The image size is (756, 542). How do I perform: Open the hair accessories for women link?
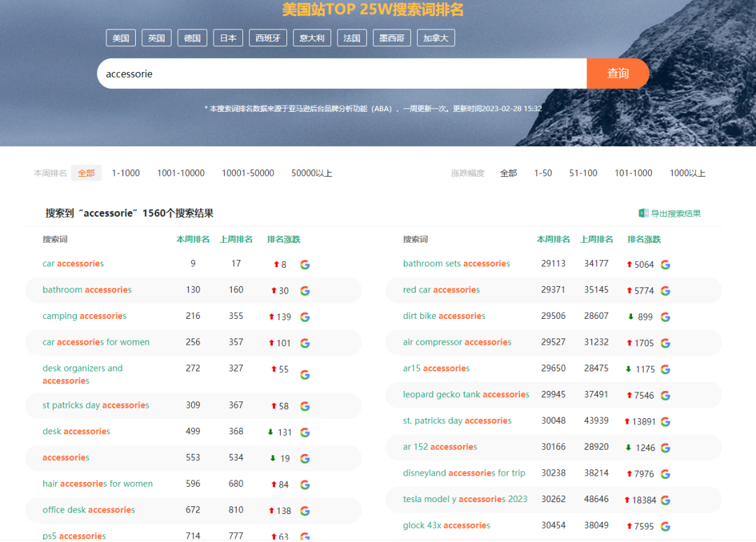point(97,484)
